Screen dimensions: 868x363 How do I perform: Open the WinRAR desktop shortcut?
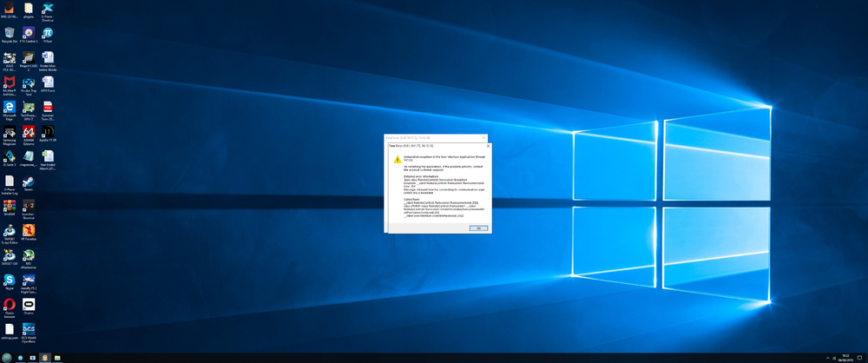tap(10, 206)
